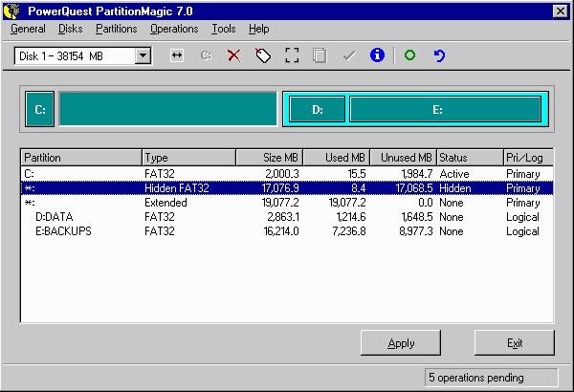Select the E:BACKUPS row in partition list

63,230
